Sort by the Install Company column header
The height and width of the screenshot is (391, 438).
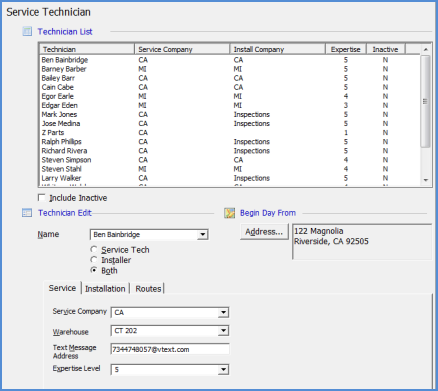click(278, 49)
